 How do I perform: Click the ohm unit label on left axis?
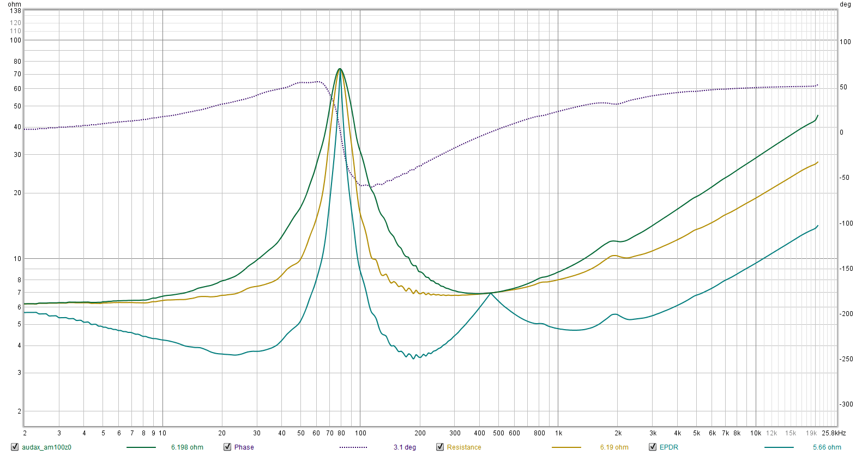pos(15,4)
